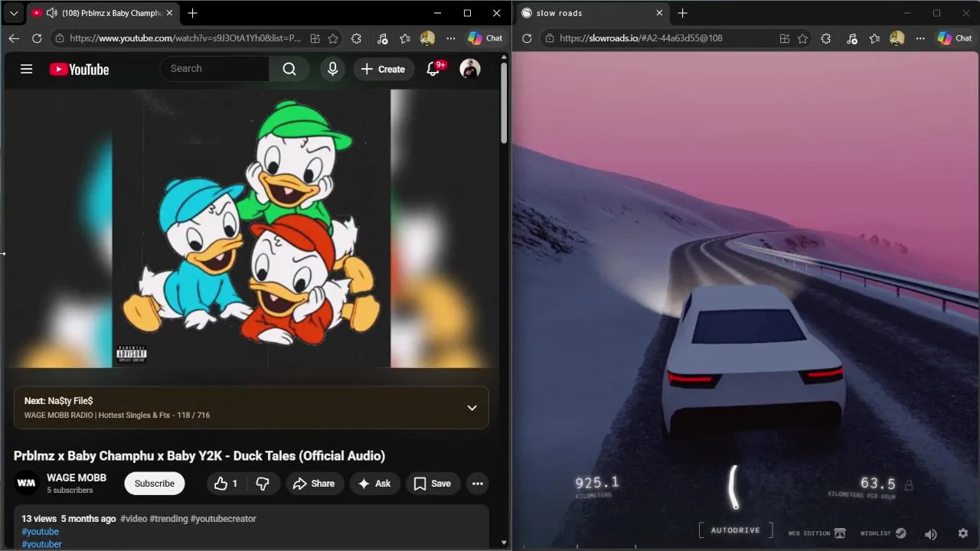Click the WAGE MOBB channel name
Screen dimensions: 980x551
tap(77, 478)
